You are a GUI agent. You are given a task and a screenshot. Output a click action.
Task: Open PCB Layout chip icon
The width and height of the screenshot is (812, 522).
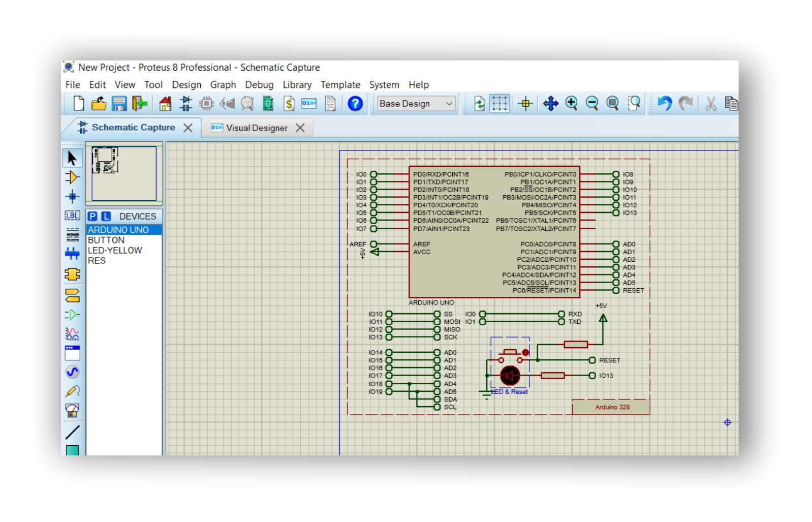pos(206,104)
